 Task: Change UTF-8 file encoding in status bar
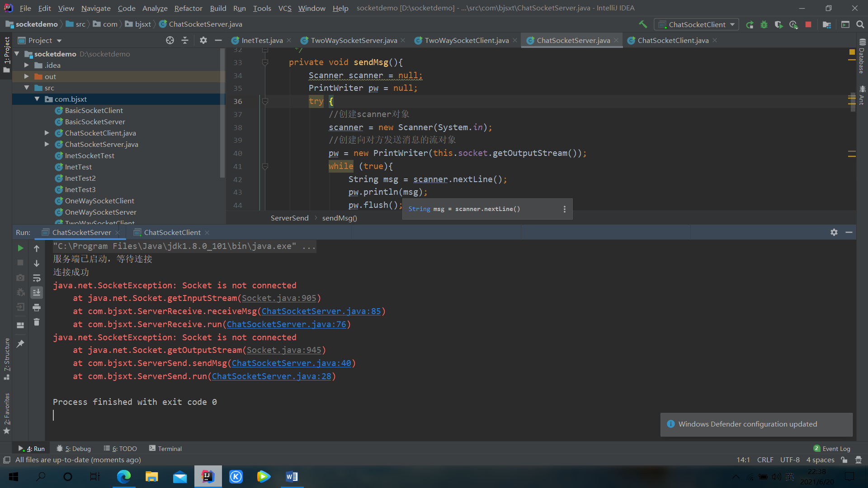[790, 460]
